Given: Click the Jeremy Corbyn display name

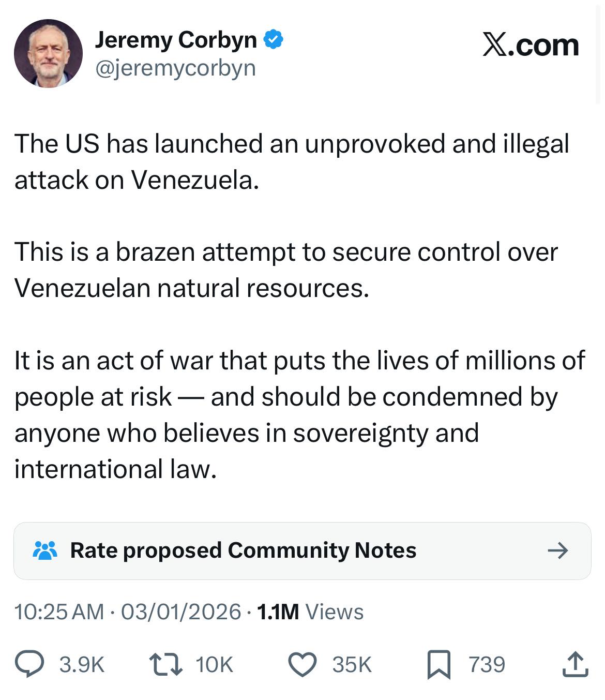Looking at the screenshot, I should click(x=176, y=39).
